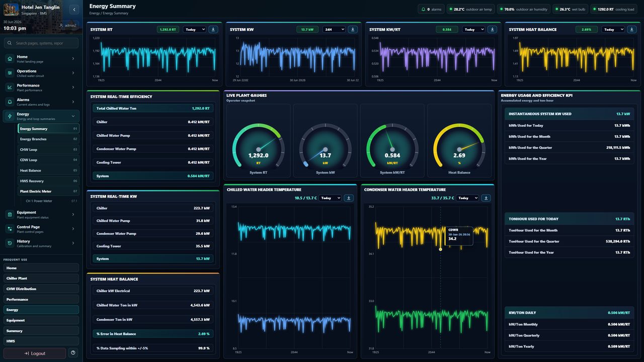This screenshot has height=362, width=644.
Task: Select Energy Summary submenu item
Action: tap(48, 129)
